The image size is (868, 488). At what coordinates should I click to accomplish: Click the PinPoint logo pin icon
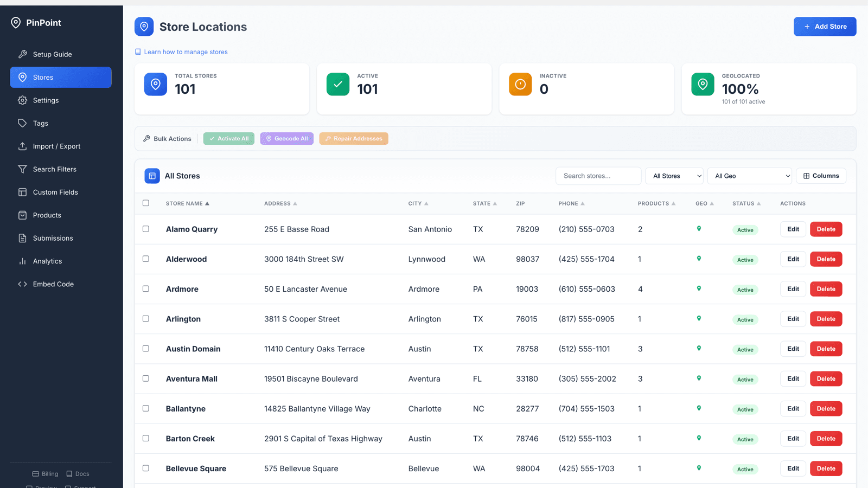(x=16, y=23)
